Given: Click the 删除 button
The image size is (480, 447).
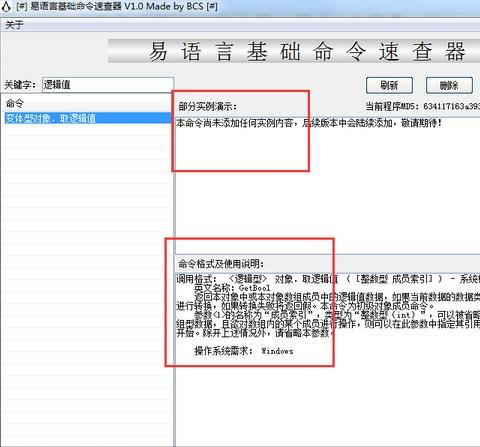Looking at the screenshot, I should (449, 85).
